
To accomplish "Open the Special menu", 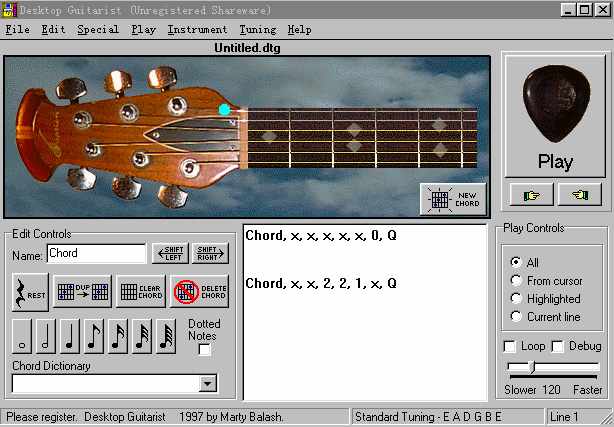I will click(x=98, y=29).
